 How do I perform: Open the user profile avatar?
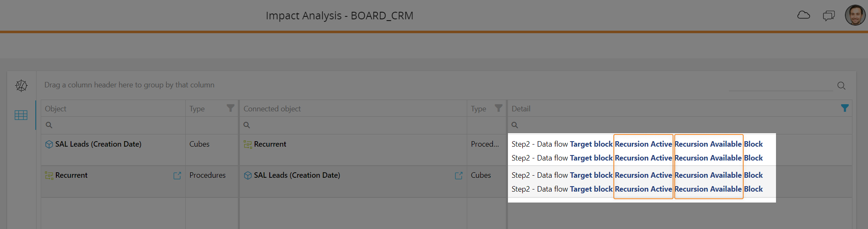(855, 16)
